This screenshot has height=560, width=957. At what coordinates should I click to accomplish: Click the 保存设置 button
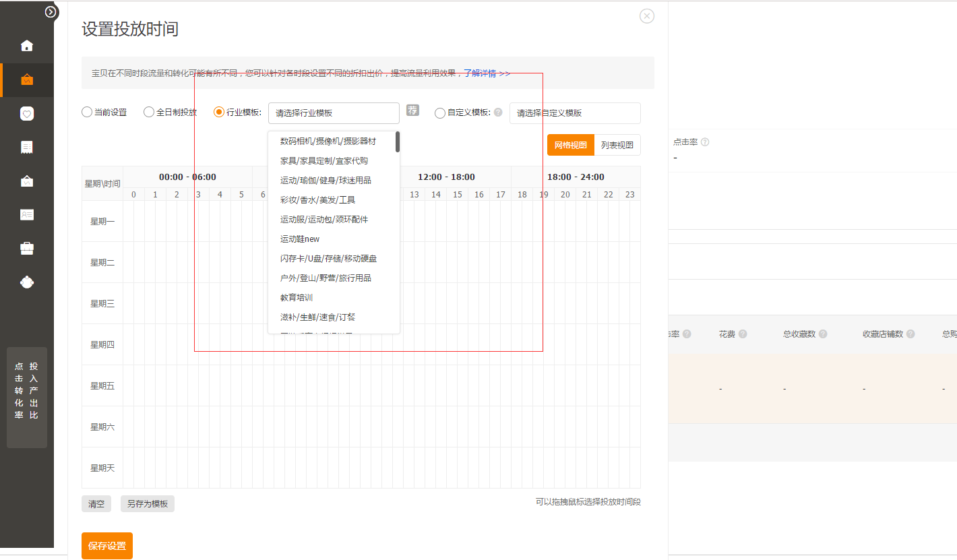107,546
